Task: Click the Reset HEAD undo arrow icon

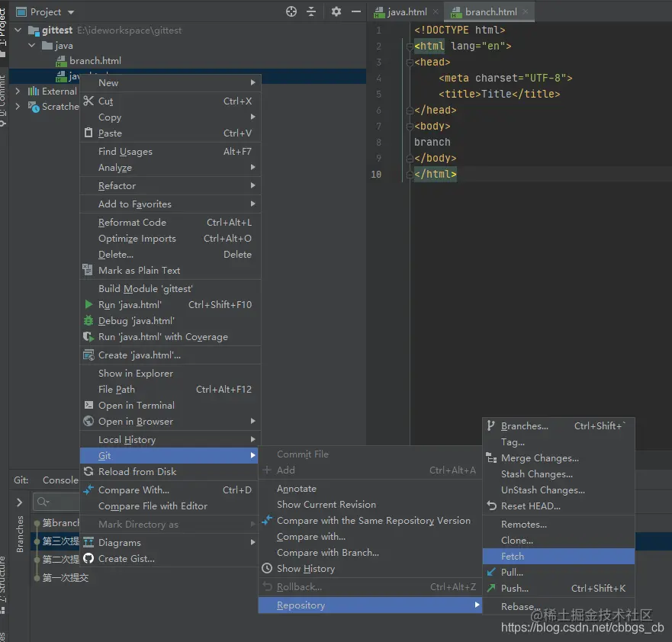Action: point(491,506)
